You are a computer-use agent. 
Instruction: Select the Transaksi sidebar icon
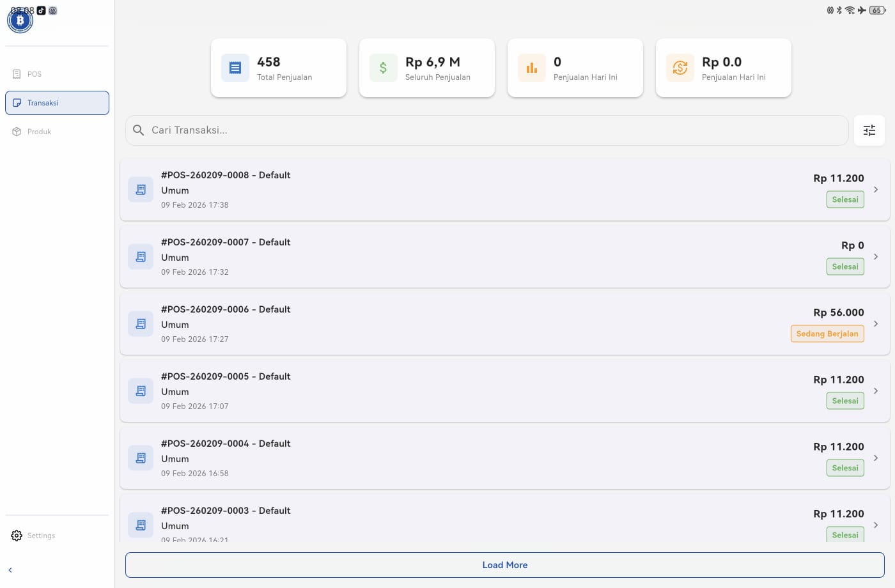coord(17,102)
